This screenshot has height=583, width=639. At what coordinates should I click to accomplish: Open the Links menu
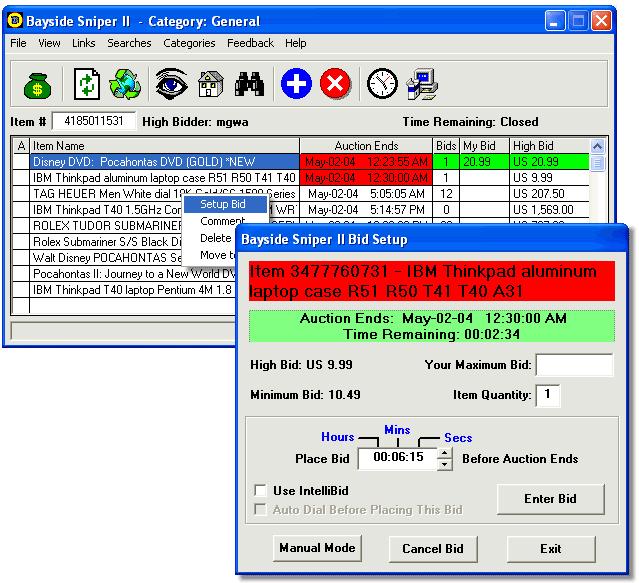84,43
